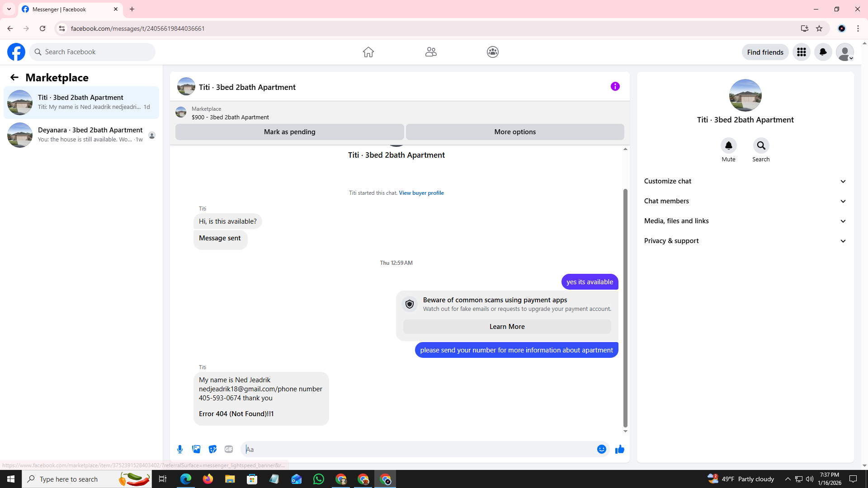868x488 pixels.
Task: Search in conversation magnifier icon
Action: [761, 145]
